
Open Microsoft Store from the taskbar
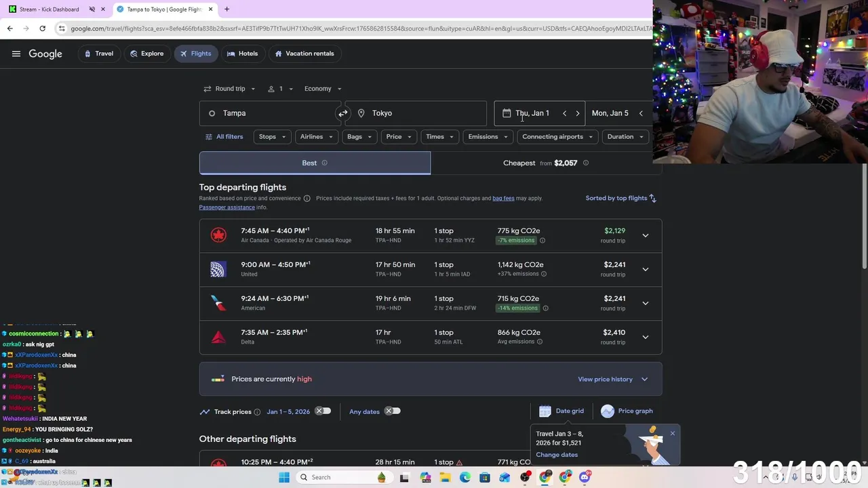(x=484, y=477)
